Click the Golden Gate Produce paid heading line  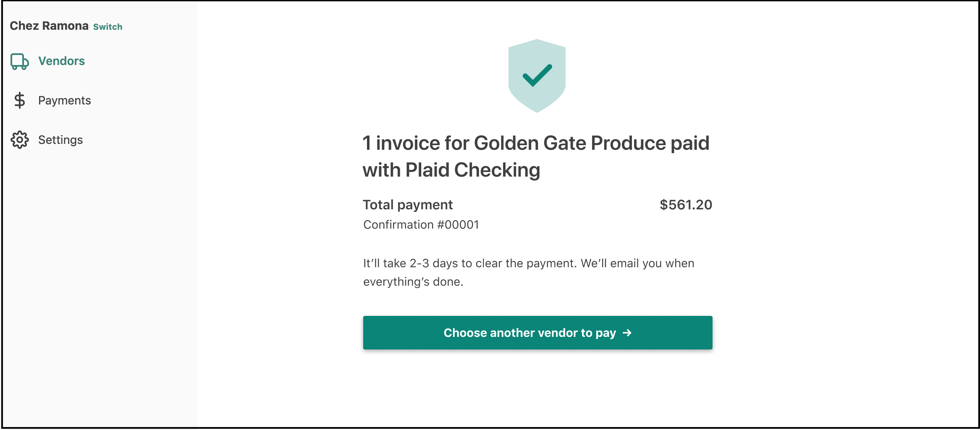[x=536, y=143]
